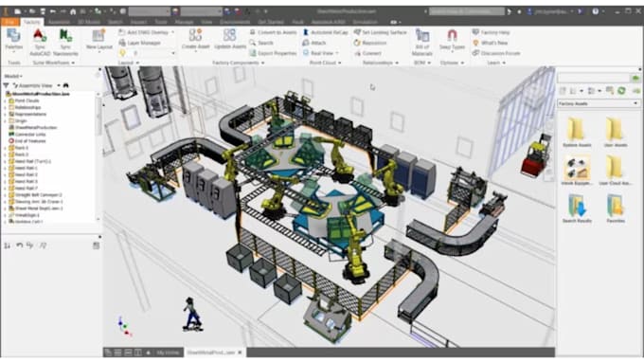Open the System Assets folder thumbnail
The height and width of the screenshot is (363, 644).
tap(577, 132)
